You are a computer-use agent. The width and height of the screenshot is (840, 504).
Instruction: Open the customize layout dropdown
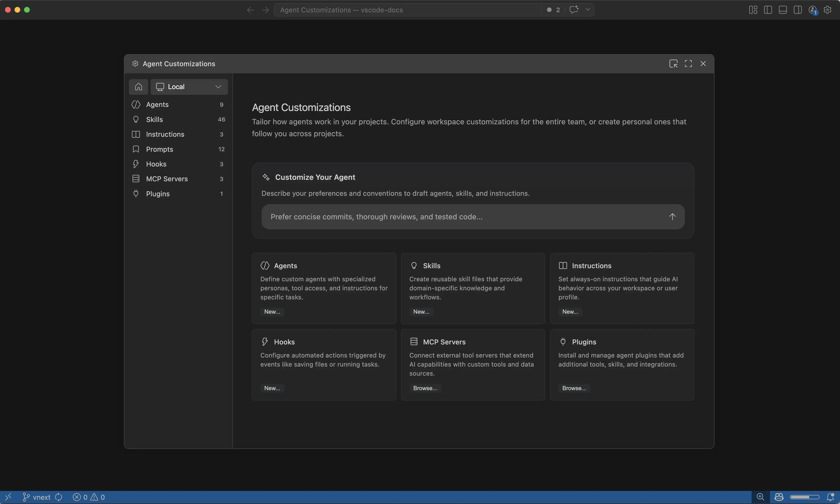753,10
